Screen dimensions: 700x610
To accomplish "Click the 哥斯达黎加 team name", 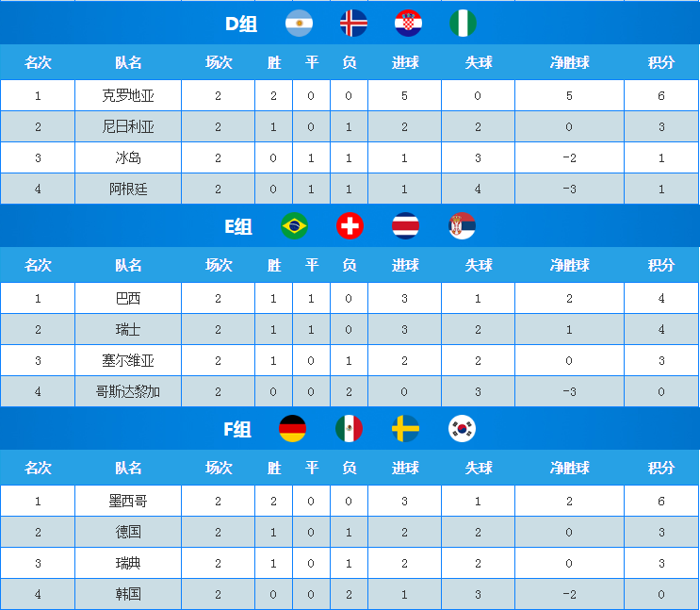I will [x=128, y=392].
